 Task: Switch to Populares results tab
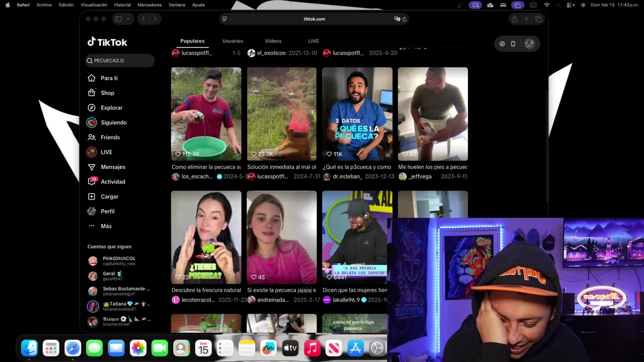click(192, 41)
